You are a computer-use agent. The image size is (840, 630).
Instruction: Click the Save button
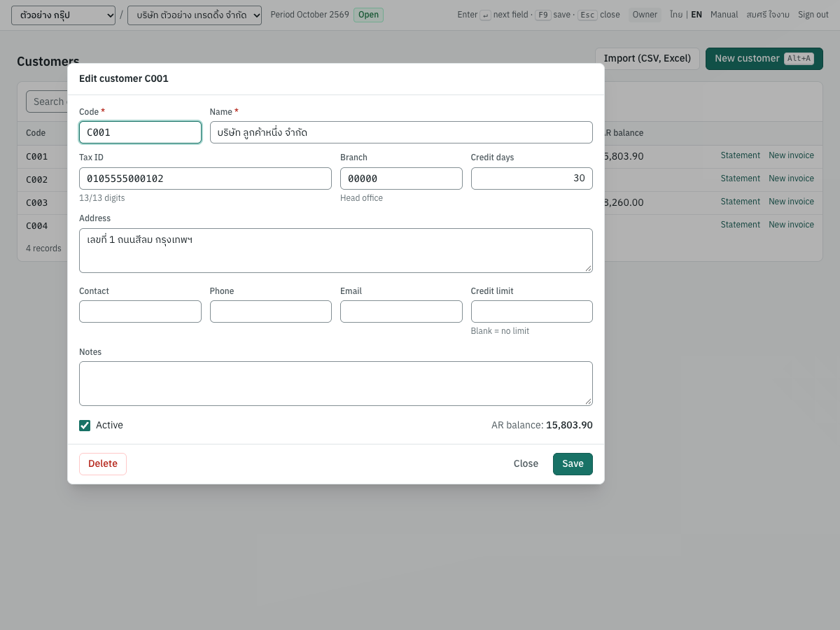pos(573,463)
